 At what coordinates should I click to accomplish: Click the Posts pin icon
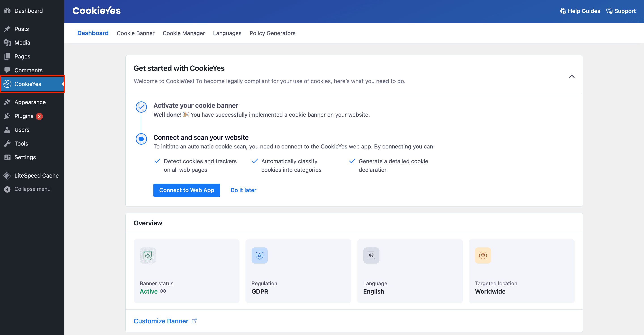7,29
